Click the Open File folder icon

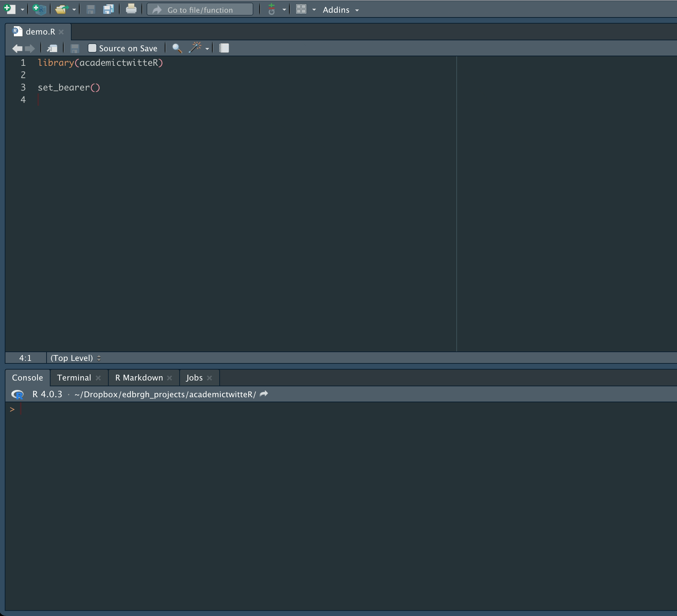[61, 9]
